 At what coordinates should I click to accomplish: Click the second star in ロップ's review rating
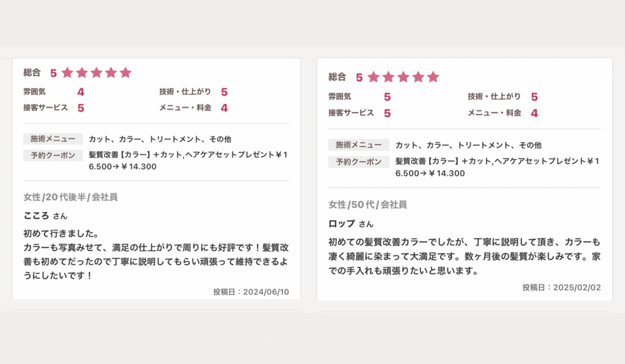[x=389, y=77]
